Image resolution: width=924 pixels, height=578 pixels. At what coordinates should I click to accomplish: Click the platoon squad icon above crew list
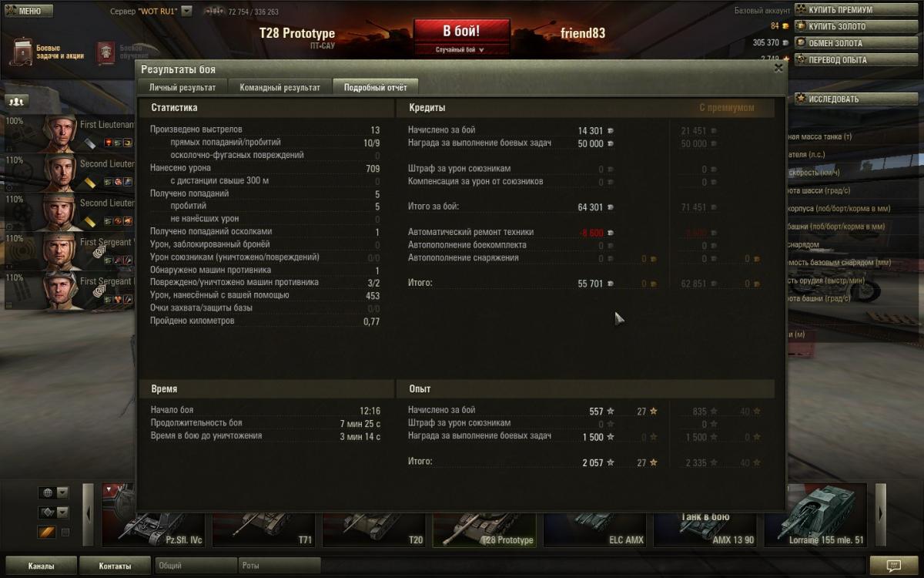[x=17, y=101]
